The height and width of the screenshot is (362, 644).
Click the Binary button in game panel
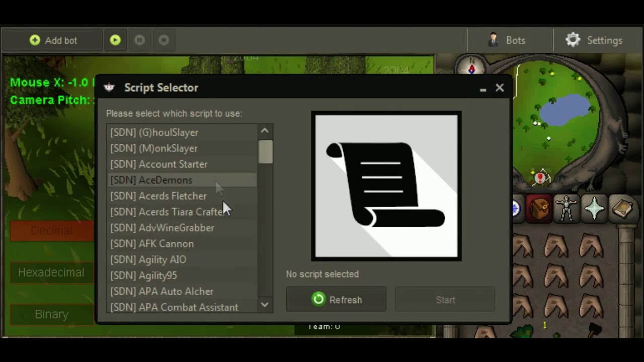click(51, 314)
